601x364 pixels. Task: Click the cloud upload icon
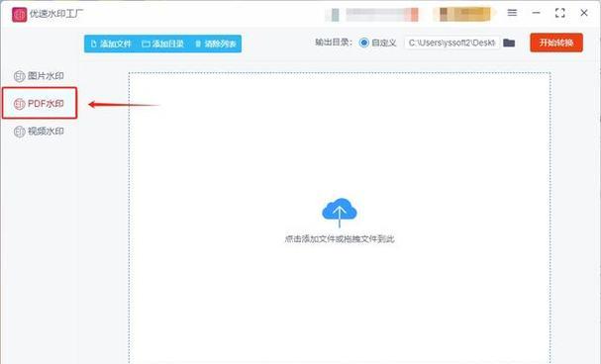tap(340, 213)
